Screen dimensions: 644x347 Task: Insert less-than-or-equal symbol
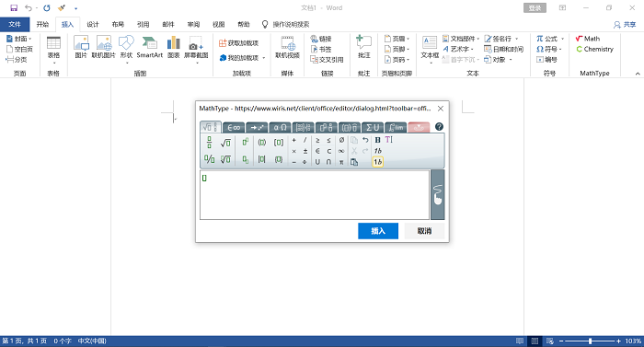pos(328,140)
